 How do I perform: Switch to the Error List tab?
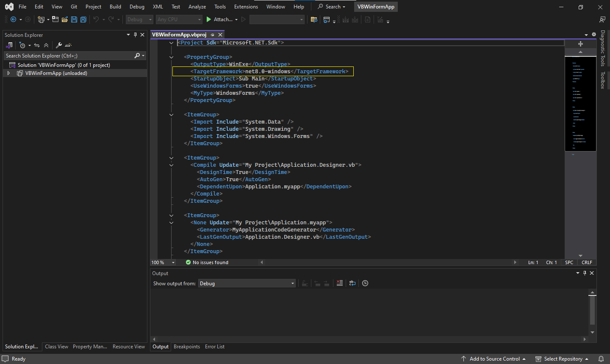215,347
